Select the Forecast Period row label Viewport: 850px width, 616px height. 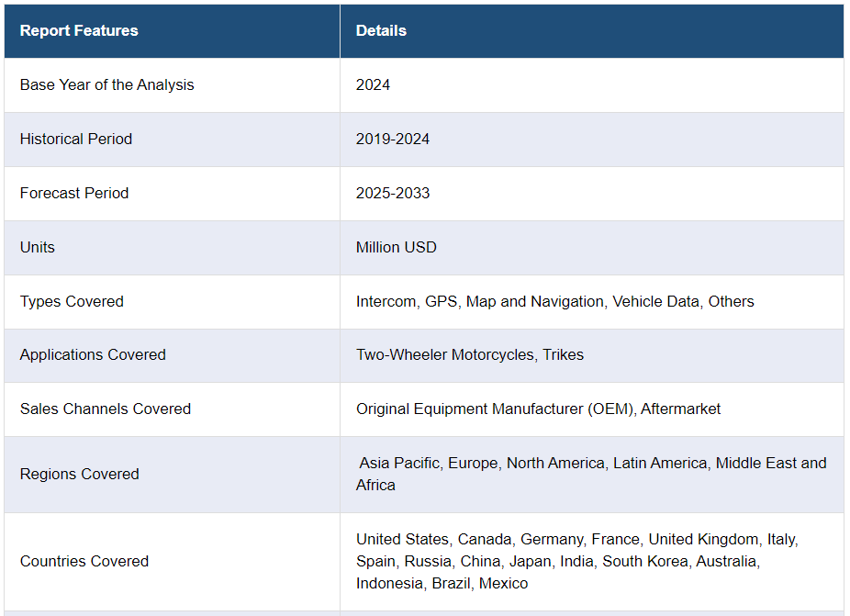click(74, 193)
